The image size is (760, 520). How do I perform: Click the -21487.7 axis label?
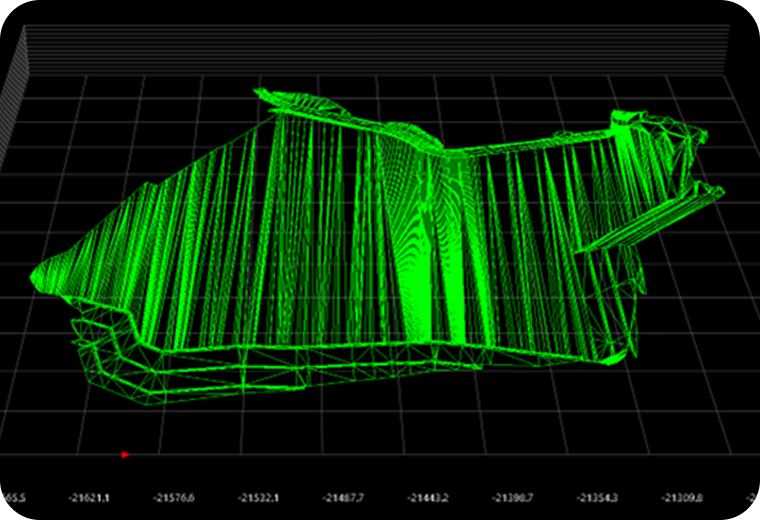point(342,497)
